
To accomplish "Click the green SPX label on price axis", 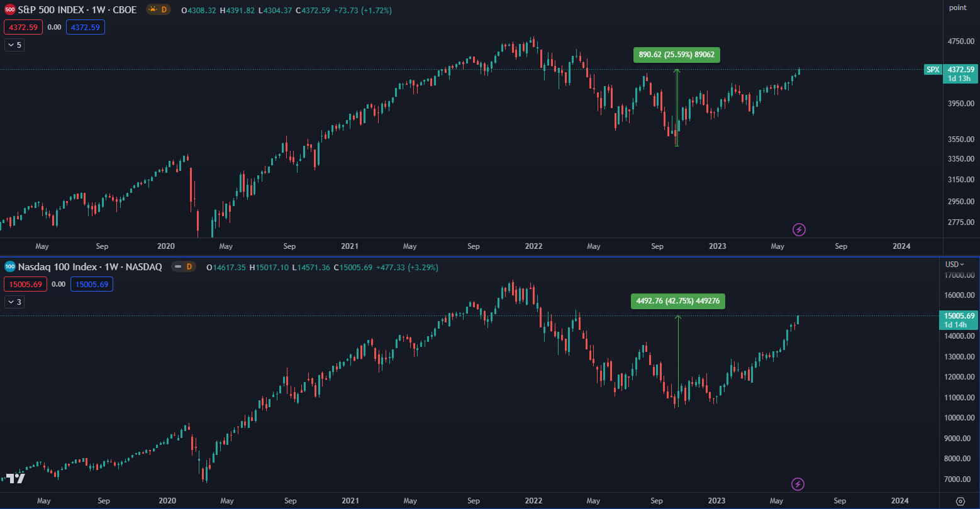I will point(932,70).
